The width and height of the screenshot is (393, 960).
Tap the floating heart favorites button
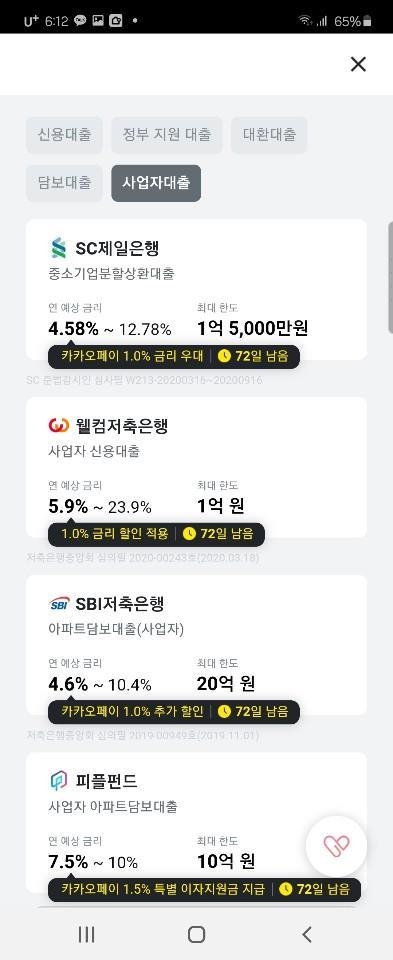point(336,846)
